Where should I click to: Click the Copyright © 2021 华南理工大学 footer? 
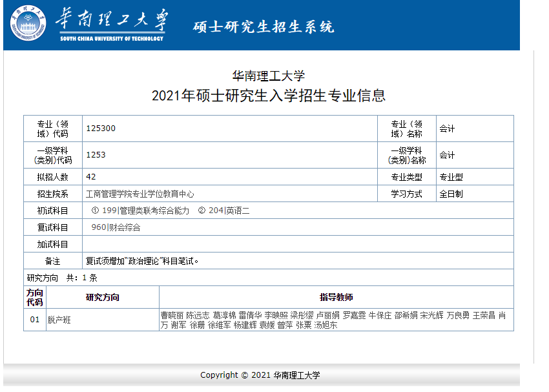[260, 375]
